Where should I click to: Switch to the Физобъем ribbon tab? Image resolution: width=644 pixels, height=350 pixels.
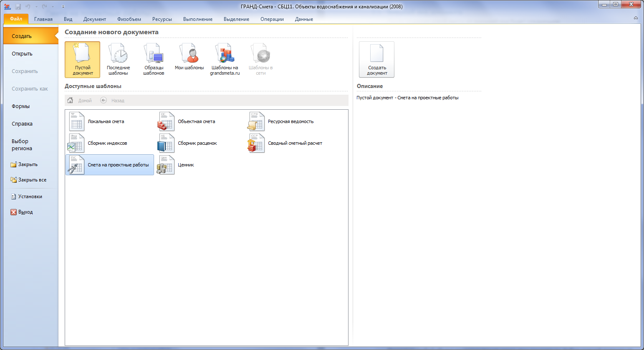(129, 19)
